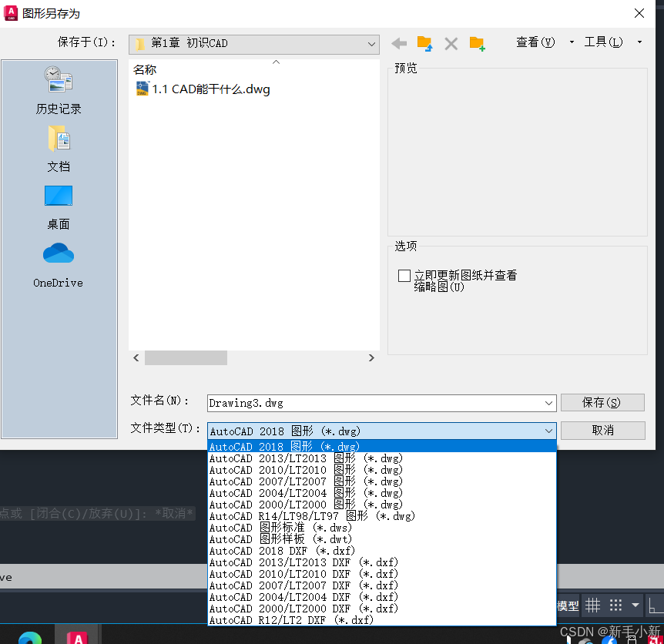Choose AutoCAD 2018 DXF (*.dxf)
Screen dimensions: 664x644
click(381, 551)
